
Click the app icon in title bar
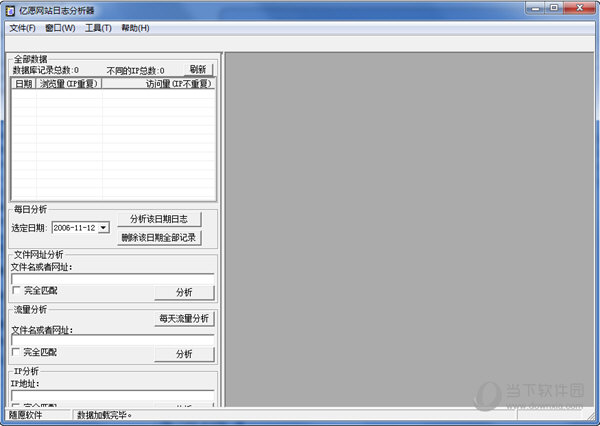pos(10,11)
